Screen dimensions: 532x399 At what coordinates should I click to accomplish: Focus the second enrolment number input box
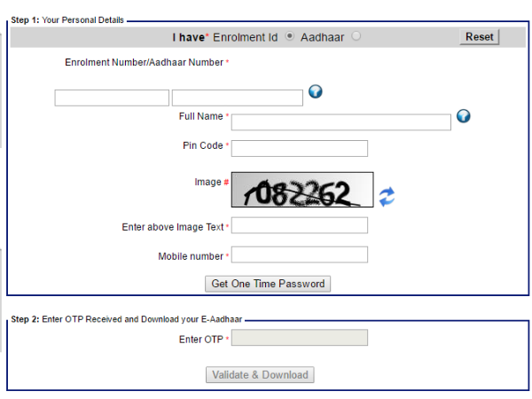(237, 98)
